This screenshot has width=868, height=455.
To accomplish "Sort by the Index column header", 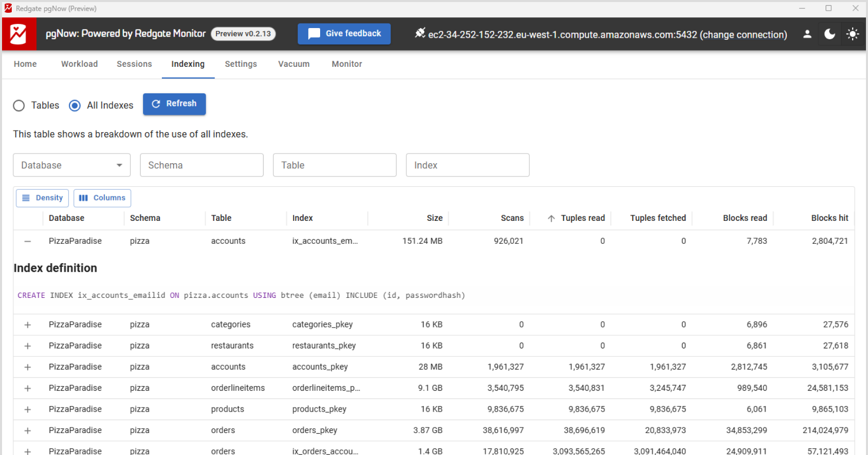I will tap(302, 218).
